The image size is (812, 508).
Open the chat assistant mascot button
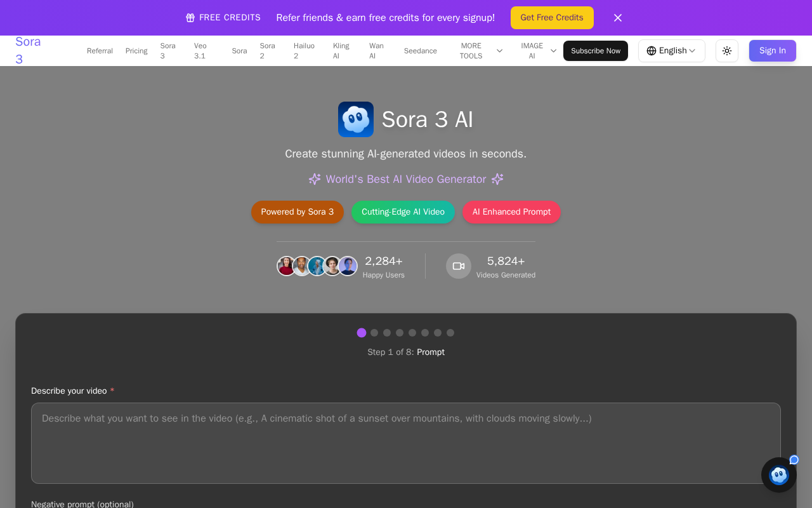pos(779,475)
